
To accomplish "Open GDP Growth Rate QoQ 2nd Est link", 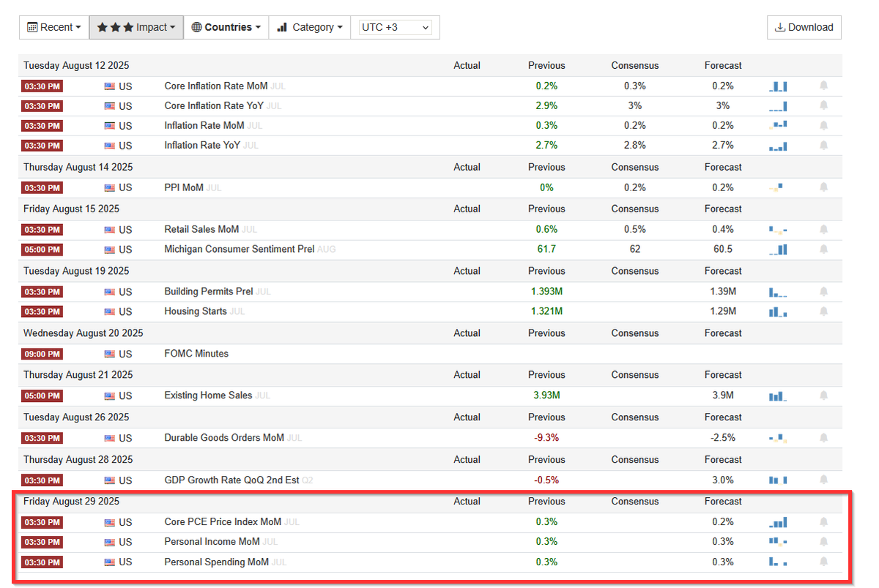I will tap(231, 480).
